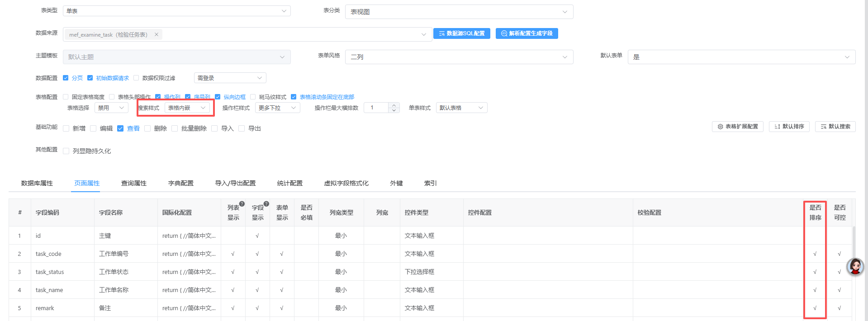Click the 操作栏最大横排数 number input field
This screenshot has height=321, width=868.
click(x=376, y=108)
